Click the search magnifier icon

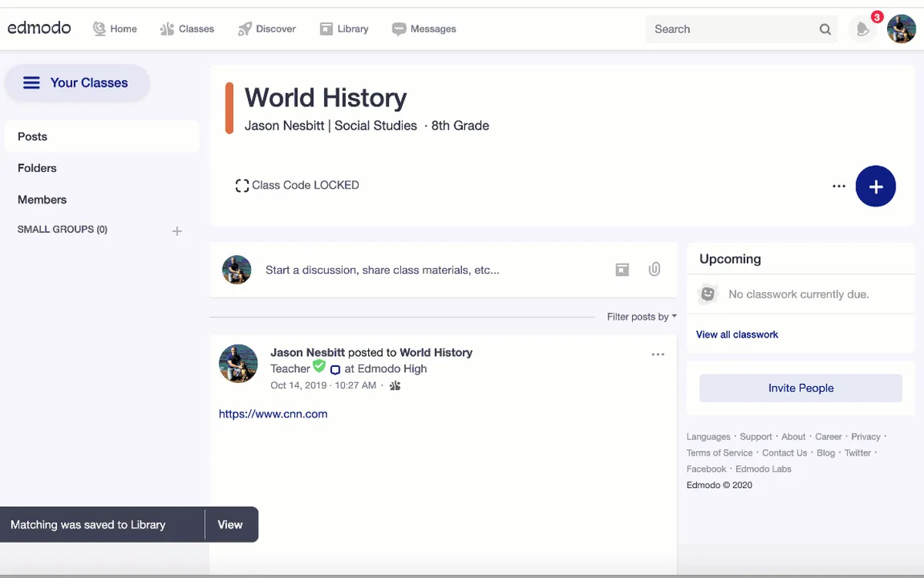tap(825, 29)
